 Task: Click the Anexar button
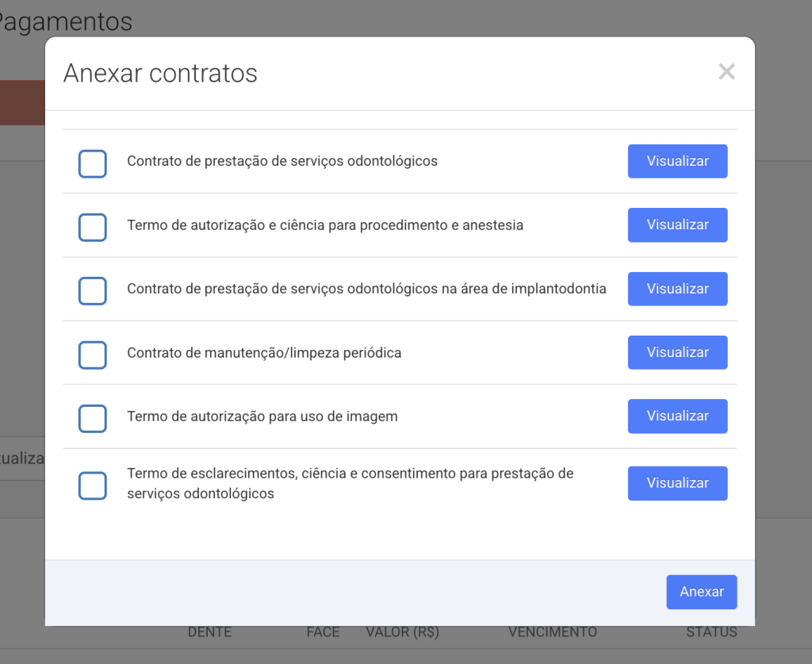pos(702,592)
